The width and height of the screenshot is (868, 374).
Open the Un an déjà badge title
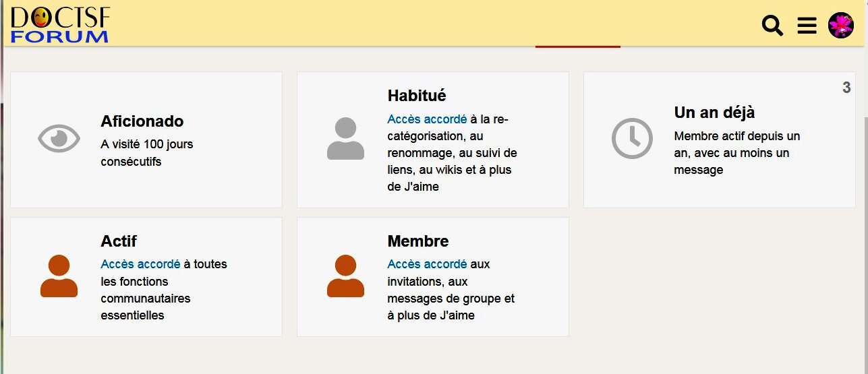714,113
